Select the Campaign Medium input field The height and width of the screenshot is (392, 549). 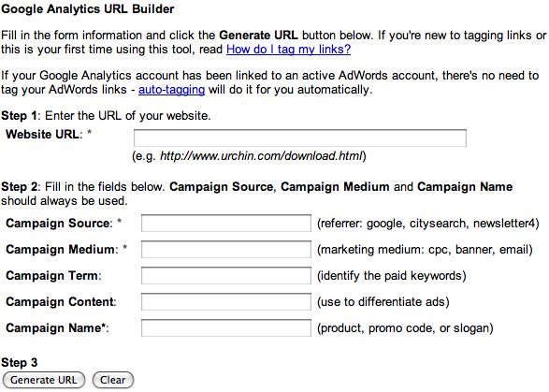226,250
